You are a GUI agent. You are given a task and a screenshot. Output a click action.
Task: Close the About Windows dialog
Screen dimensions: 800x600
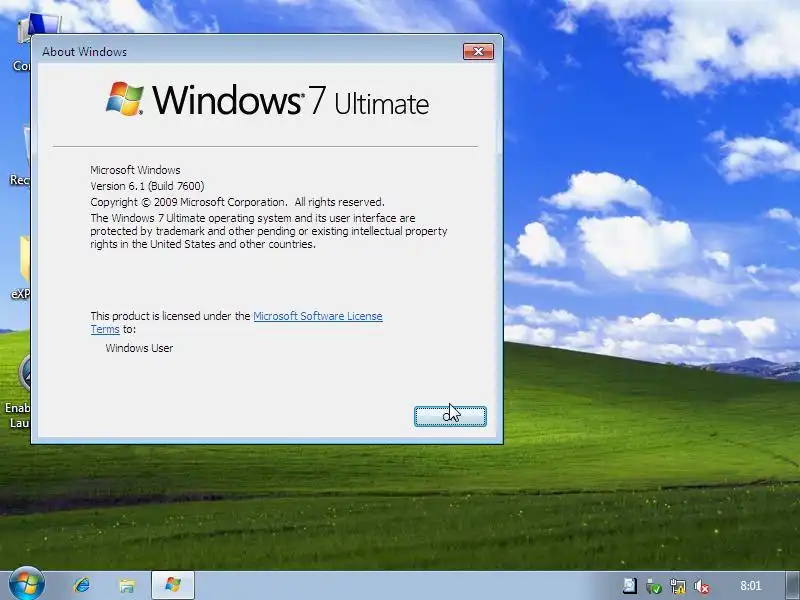click(478, 52)
